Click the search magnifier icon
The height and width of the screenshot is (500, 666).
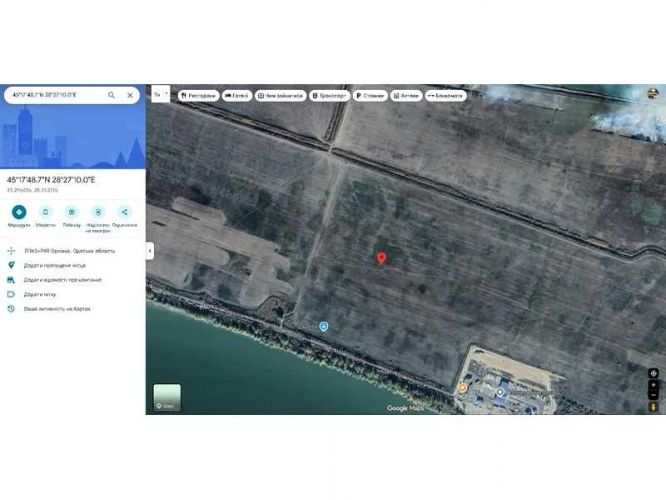(111, 95)
